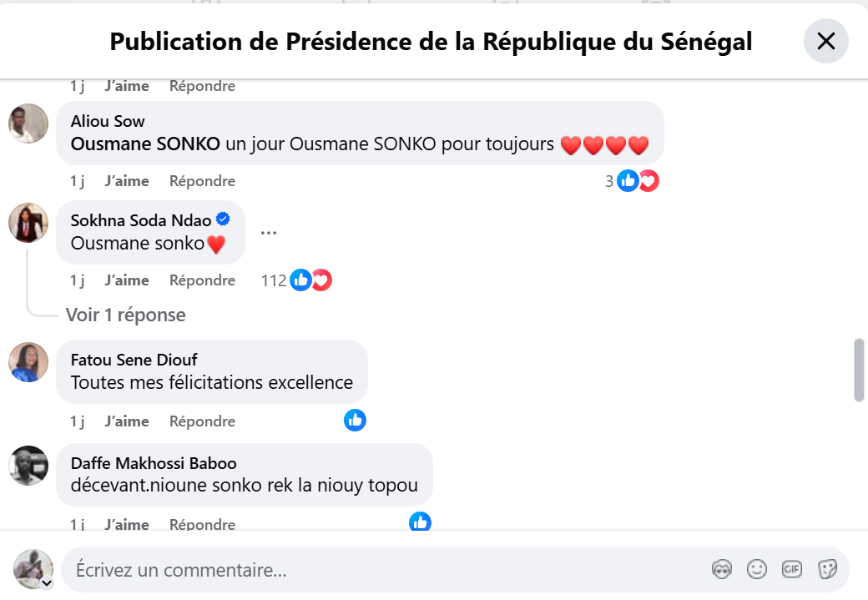Reply to Fatou Sene Diouf's comment
The height and width of the screenshot is (600, 868).
tap(202, 421)
